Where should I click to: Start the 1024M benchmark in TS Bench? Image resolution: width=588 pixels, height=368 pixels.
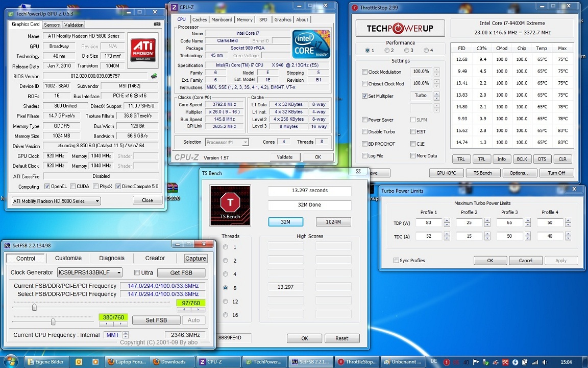click(x=333, y=222)
